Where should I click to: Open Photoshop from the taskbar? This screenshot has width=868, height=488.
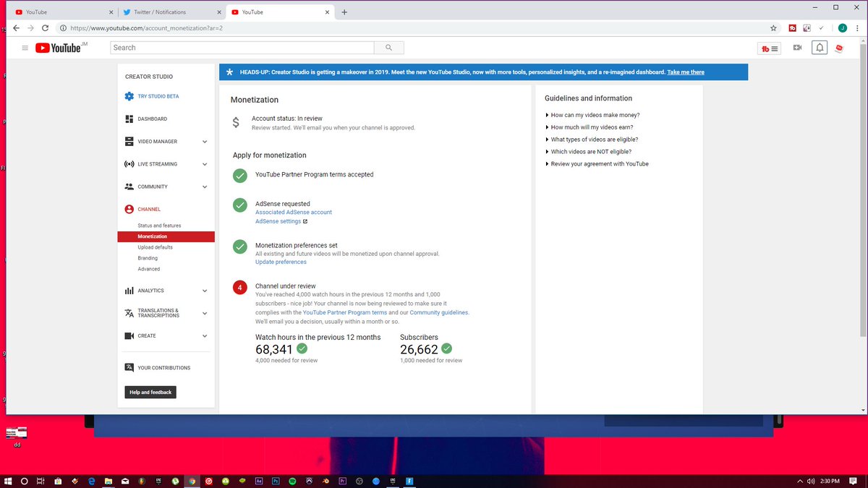(x=276, y=481)
